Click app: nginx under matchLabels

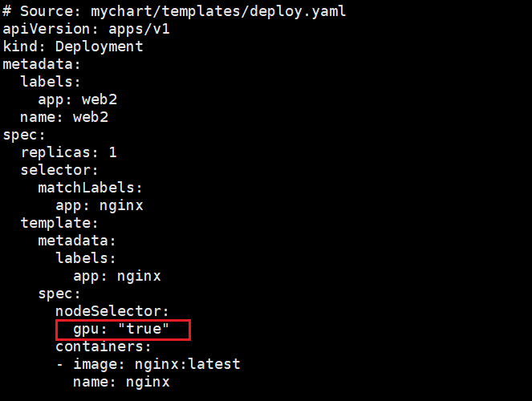pyautogui.click(x=99, y=205)
